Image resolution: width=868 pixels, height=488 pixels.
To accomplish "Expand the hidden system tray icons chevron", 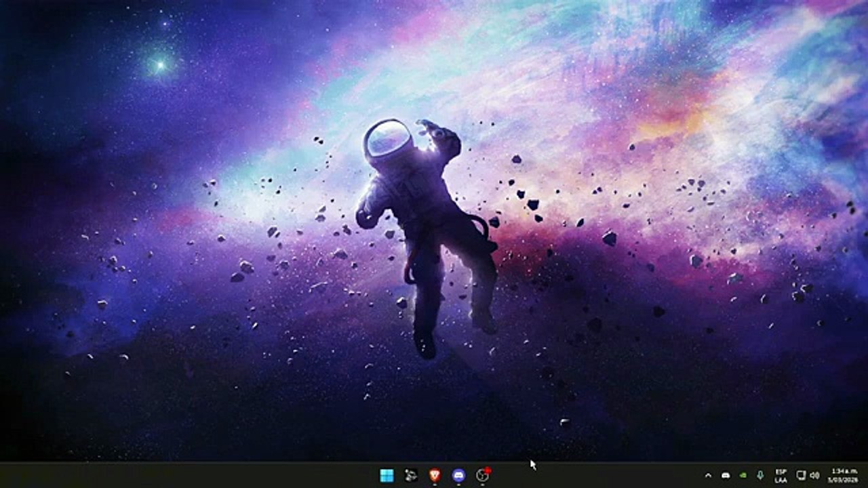I will point(708,475).
